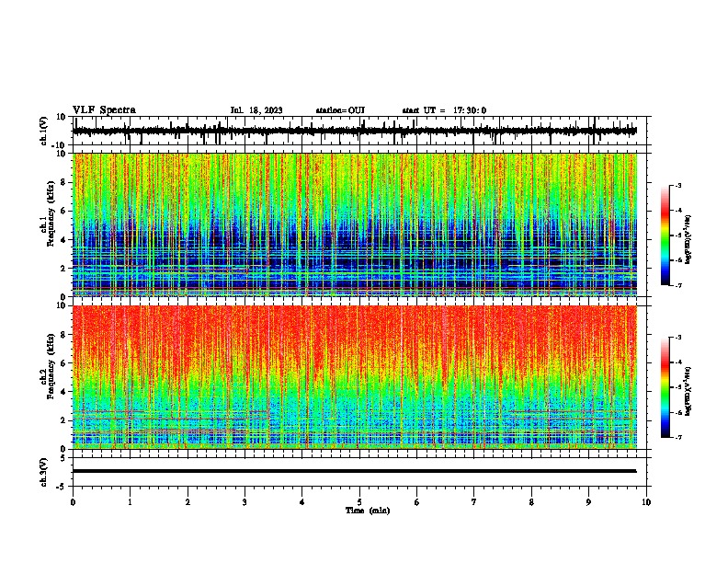728x563 pixels.
Task: Click the ch.1 color scale bar
Action: [665, 236]
